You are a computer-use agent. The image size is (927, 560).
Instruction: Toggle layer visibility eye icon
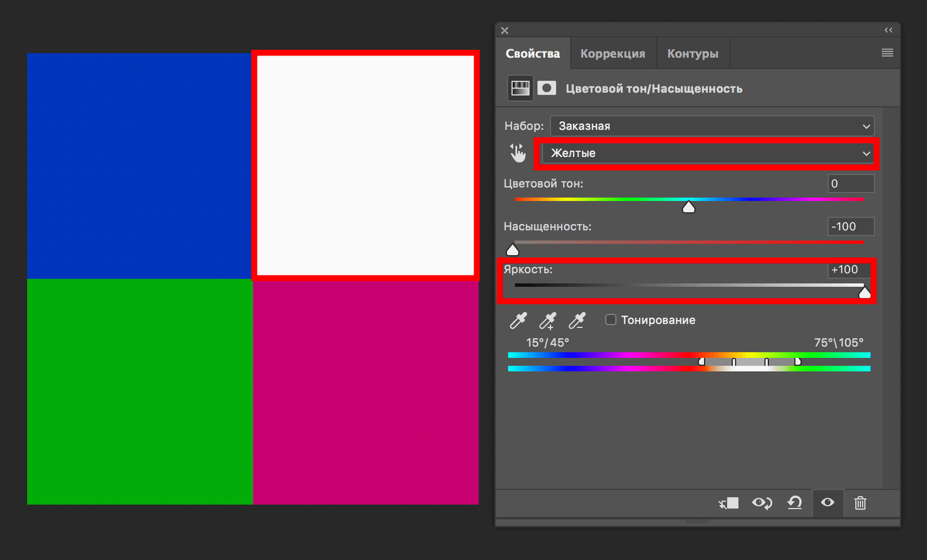[x=827, y=503]
